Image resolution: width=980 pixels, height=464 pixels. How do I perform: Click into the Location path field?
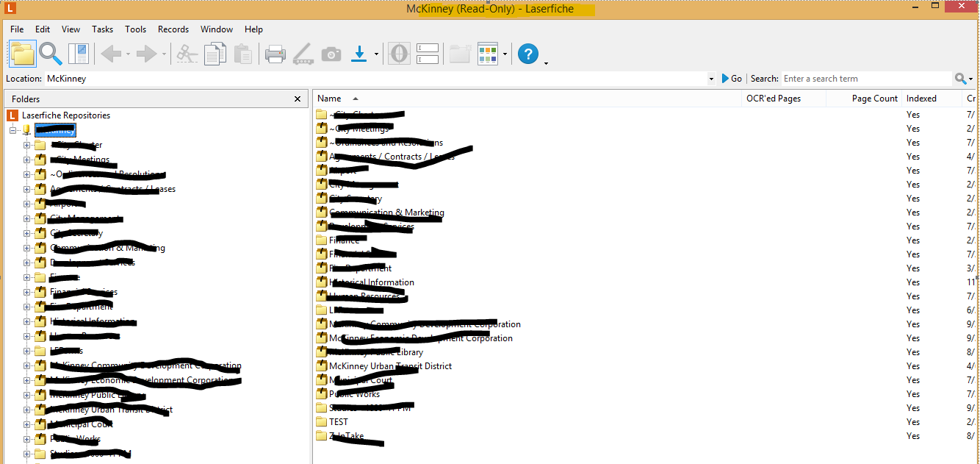point(375,79)
